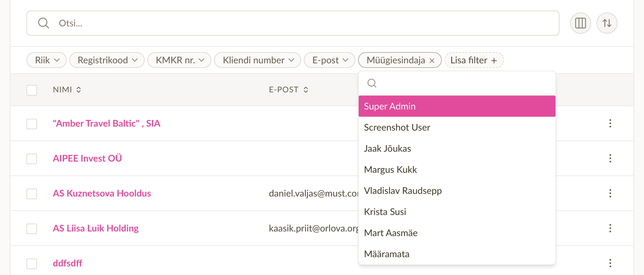This screenshot has height=275, width=644.
Task: Focus the dropdown's search input field
Action: [457, 83]
